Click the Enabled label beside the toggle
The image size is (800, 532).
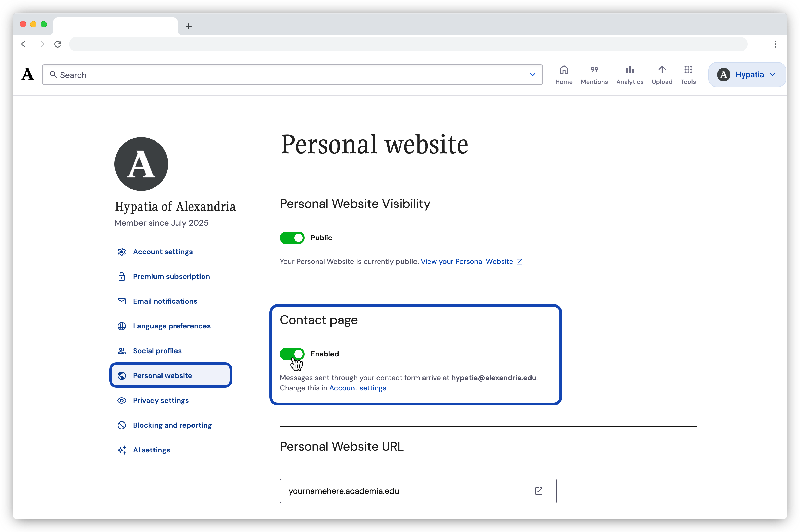click(x=325, y=354)
